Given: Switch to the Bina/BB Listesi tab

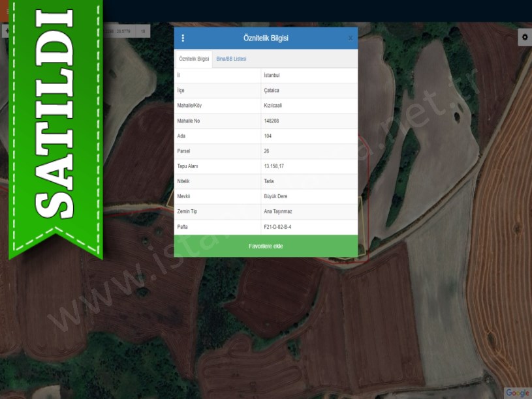Looking at the screenshot, I should (x=231, y=59).
